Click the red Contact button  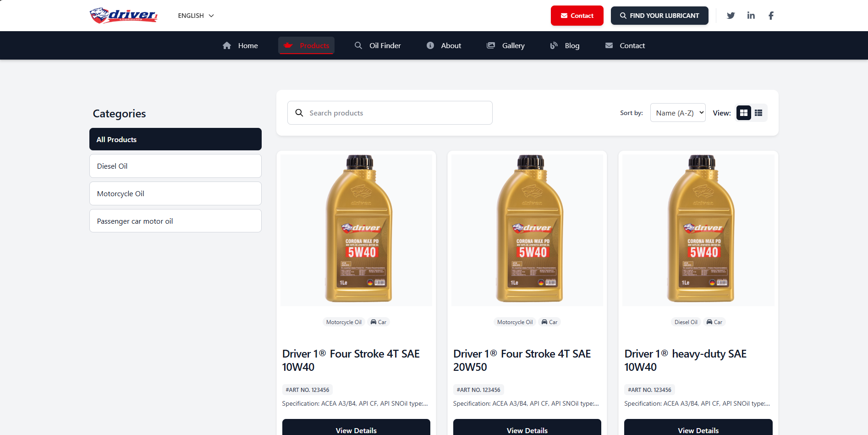pyautogui.click(x=577, y=16)
